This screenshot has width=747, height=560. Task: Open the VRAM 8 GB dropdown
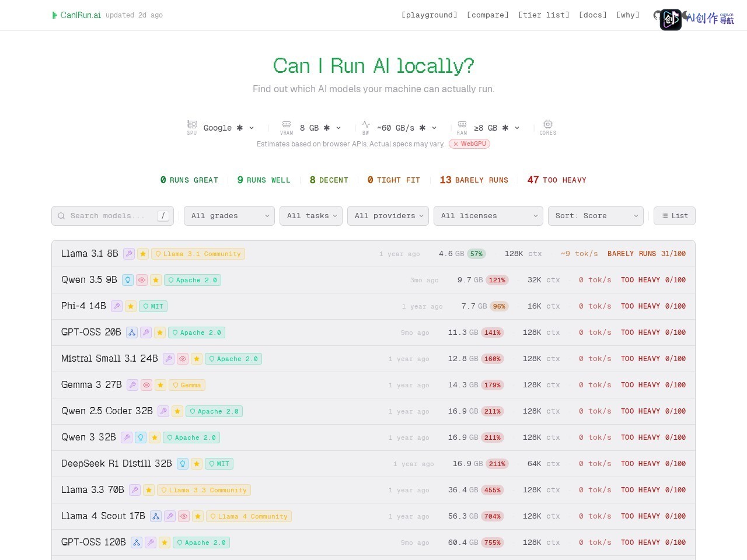pos(320,128)
